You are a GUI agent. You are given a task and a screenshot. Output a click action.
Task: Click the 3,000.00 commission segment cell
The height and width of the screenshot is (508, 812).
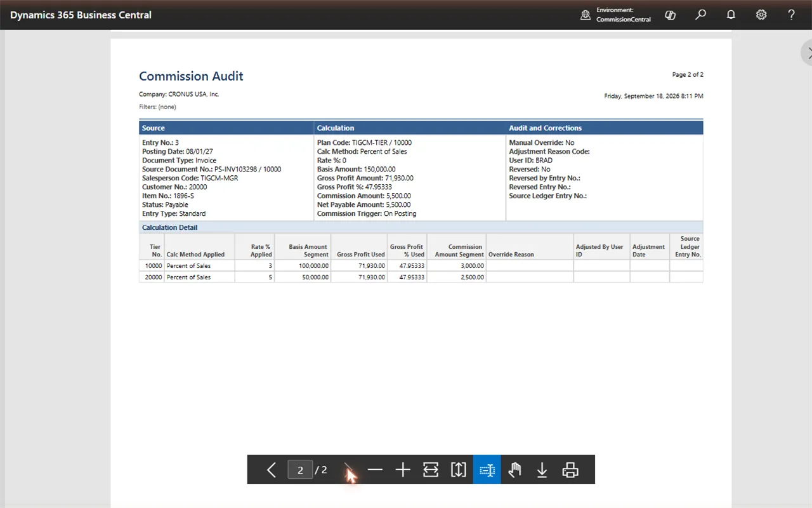[x=457, y=266]
